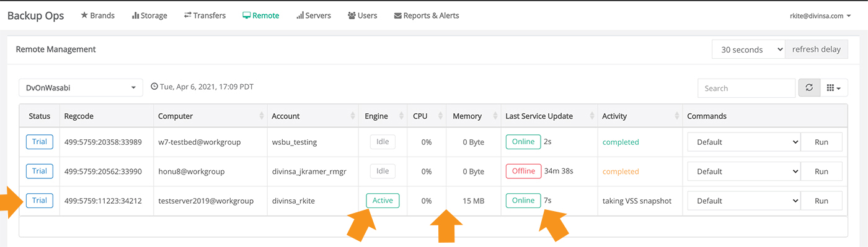Open the DvOnWasabi brand selector
This screenshot has height=247, width=868.
[81, 88]
